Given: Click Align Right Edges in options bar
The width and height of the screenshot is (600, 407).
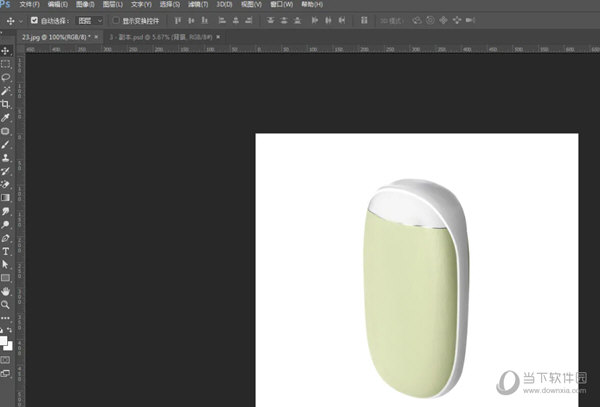Looking at the screenshot, I should [x=249, y=20].
